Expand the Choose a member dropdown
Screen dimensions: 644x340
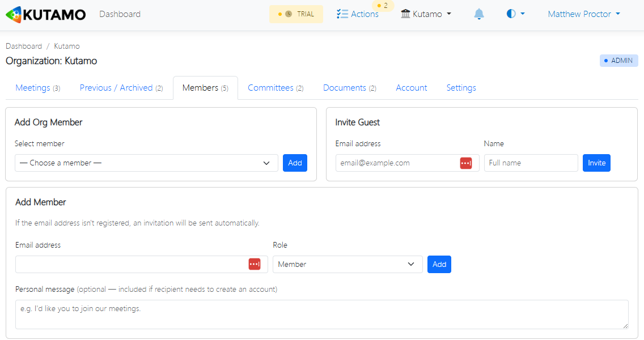[x=146, y=163]
